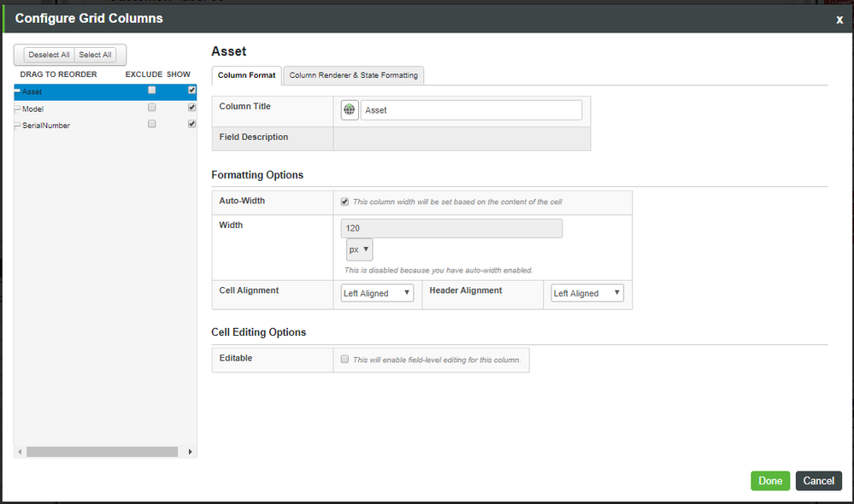
Task: Click the Select All button
Action: point(94,55)
